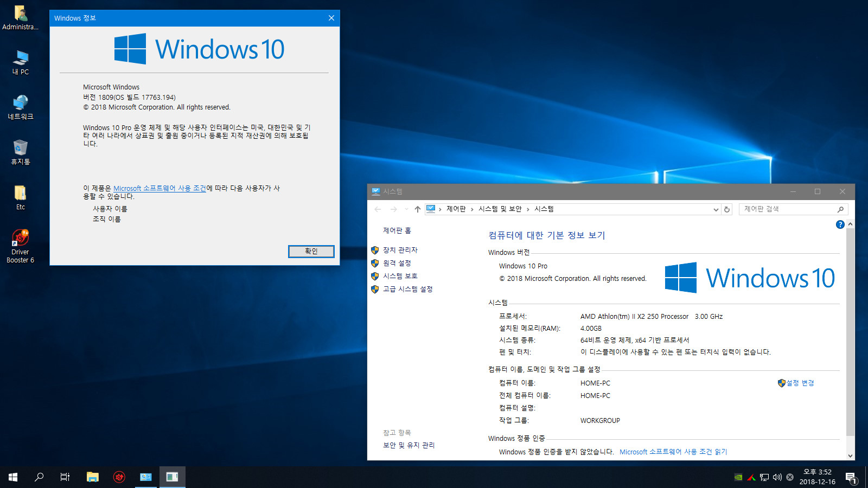Click the 확인 button in Windows 정보
This screenshot has width=868, height=488.
(311, 251)
